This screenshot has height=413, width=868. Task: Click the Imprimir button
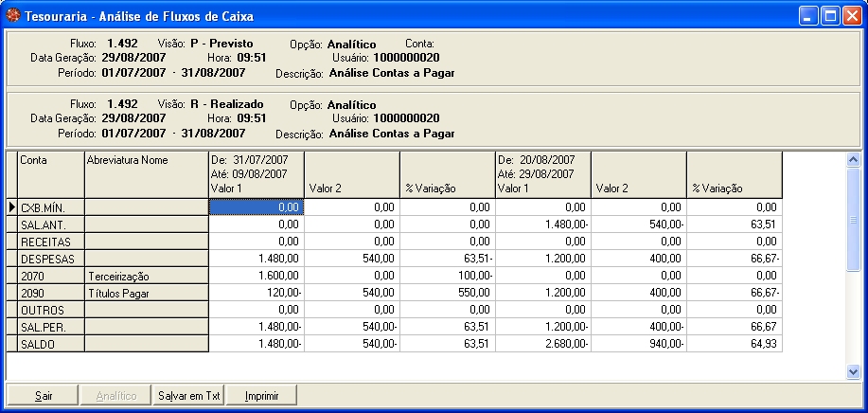coord(262,396)
